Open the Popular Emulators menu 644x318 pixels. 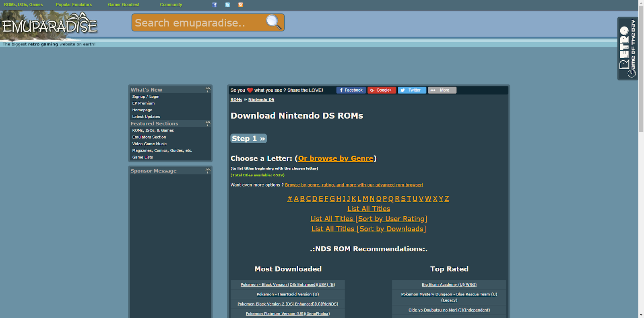click(x=74, y=5)
